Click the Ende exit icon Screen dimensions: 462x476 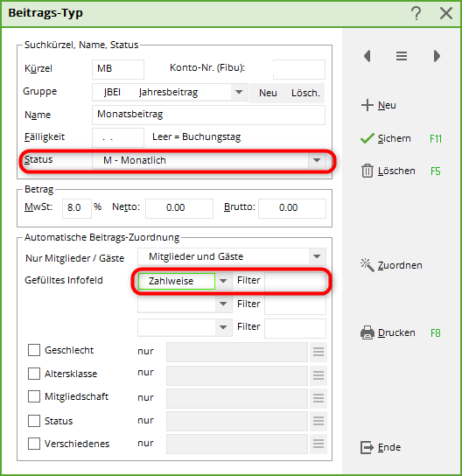tap(367, 447)
